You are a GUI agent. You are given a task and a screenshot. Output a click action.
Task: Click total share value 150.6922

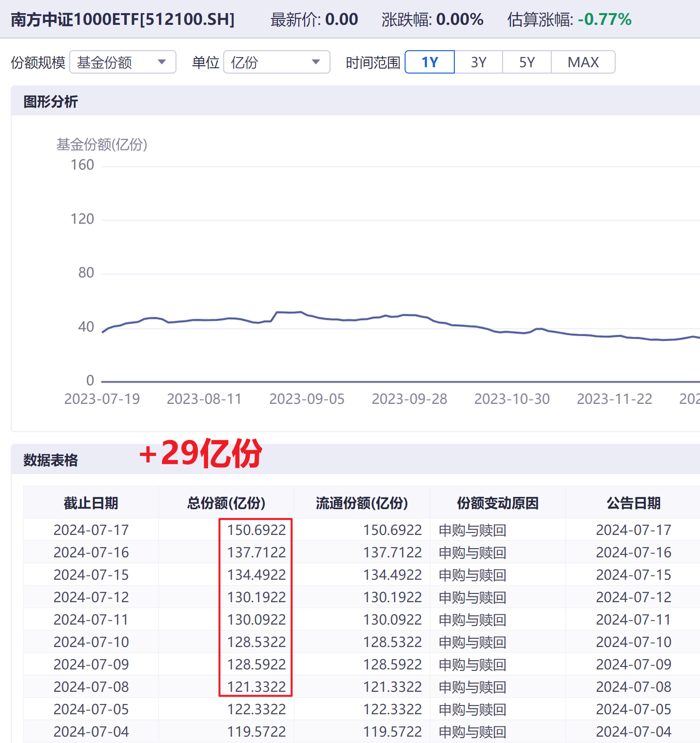pos(256,530)
